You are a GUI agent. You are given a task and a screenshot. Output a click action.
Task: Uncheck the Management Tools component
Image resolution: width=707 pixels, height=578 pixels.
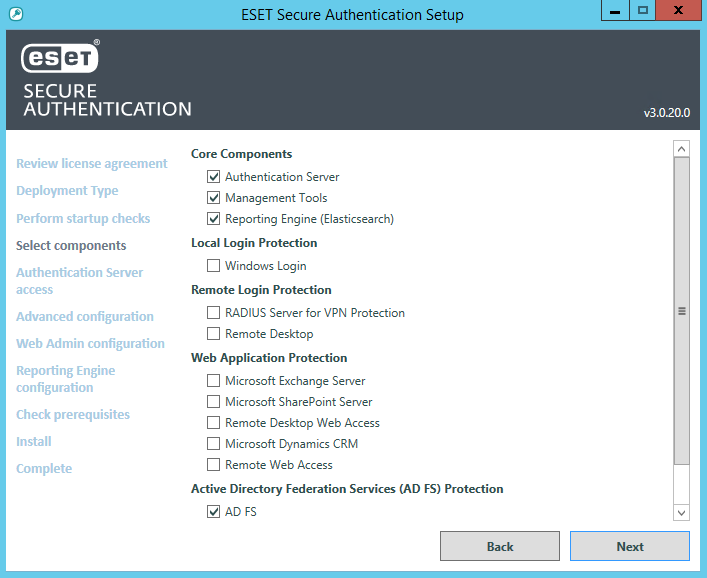coord(213,198)
